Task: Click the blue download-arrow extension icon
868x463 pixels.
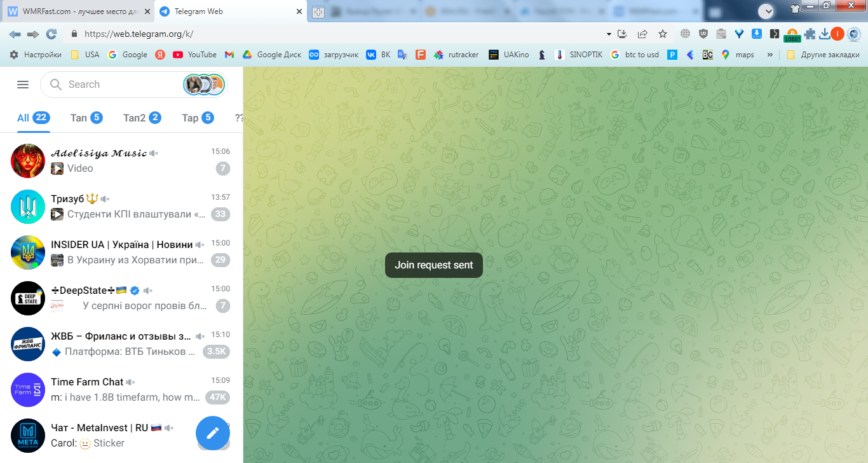Action: (x=757, y=34)
